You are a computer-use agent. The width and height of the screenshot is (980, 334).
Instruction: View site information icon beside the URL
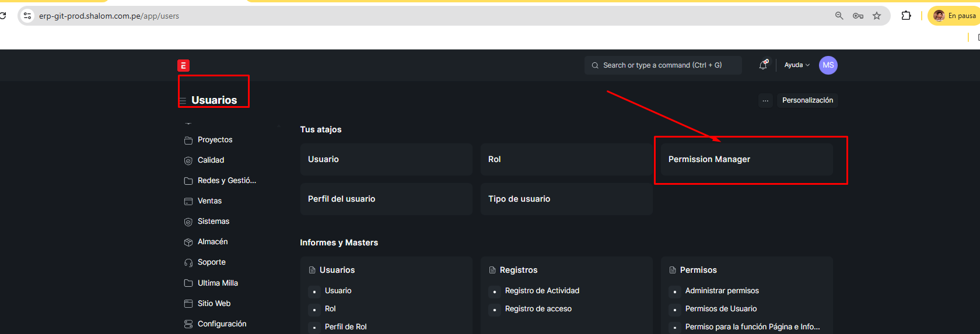pyautogui.click(x=27, y=16)
